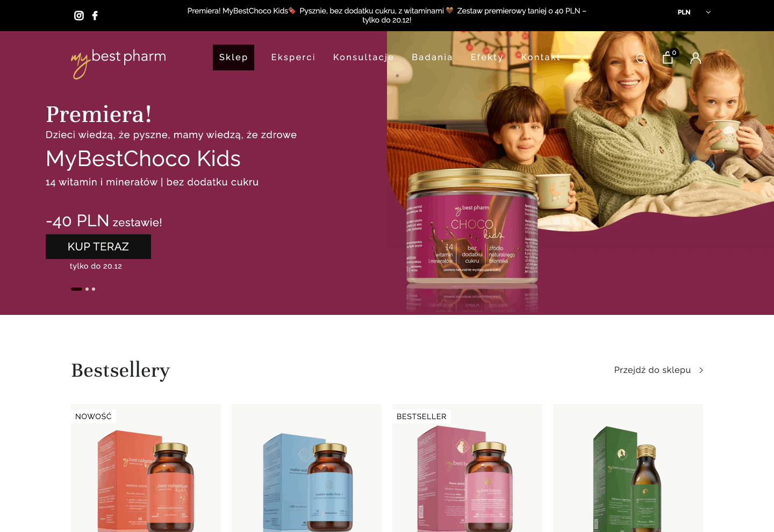The image size is (774, 532).
Task: Open the user account icon
Action: tap(696, 58)
